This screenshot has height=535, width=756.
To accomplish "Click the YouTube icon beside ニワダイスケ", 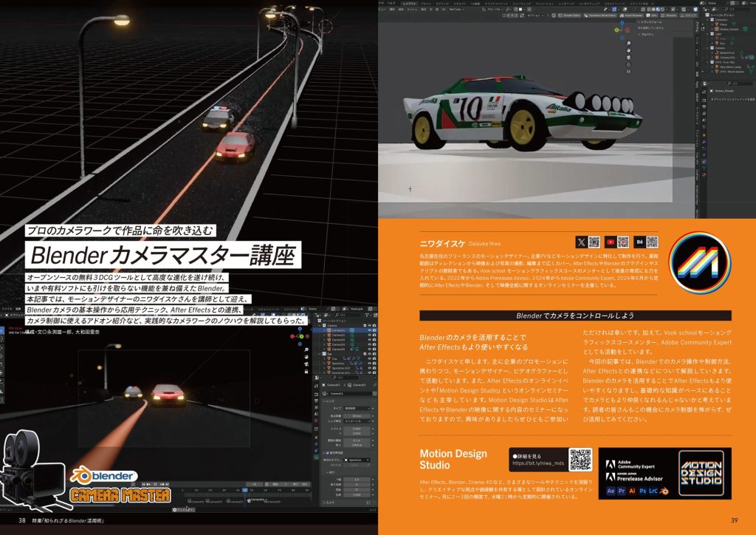I will click(x=611, y=242).
